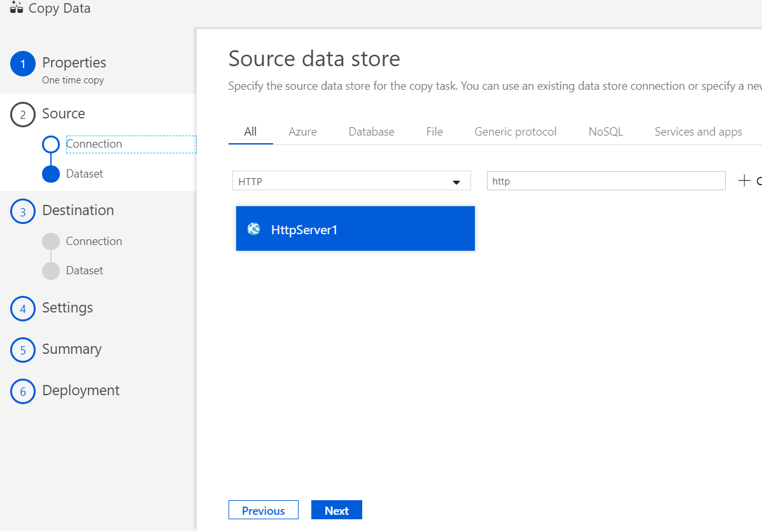Click the Copy Data icon in header
Screen dimensions: 762x532
(x=17, y=8)
